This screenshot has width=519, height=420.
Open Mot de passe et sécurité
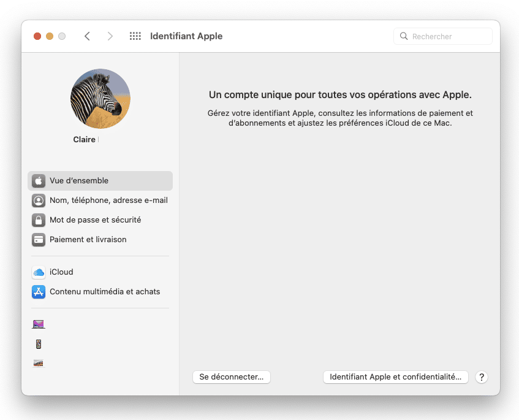click(100, 220)
